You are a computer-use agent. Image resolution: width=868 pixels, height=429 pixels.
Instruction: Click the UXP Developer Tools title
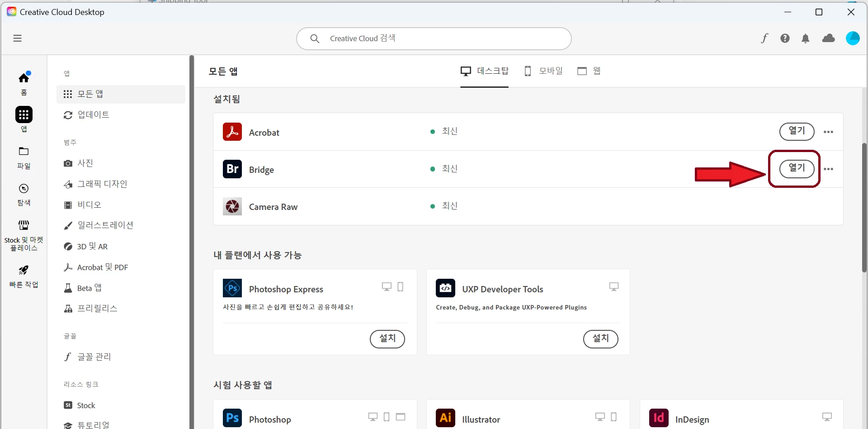pyautogui.click(x=503, y=289)
